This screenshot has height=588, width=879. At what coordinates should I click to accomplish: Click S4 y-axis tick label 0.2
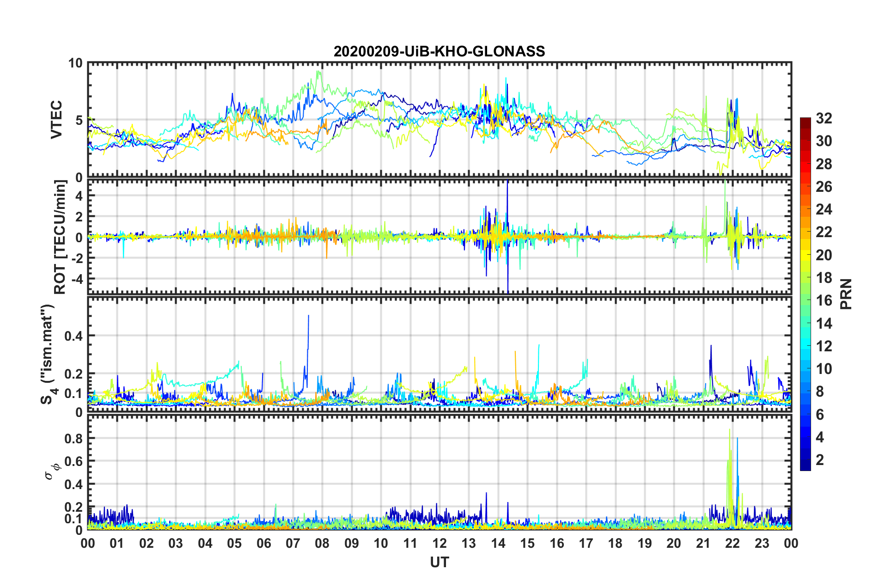(73, 374)
